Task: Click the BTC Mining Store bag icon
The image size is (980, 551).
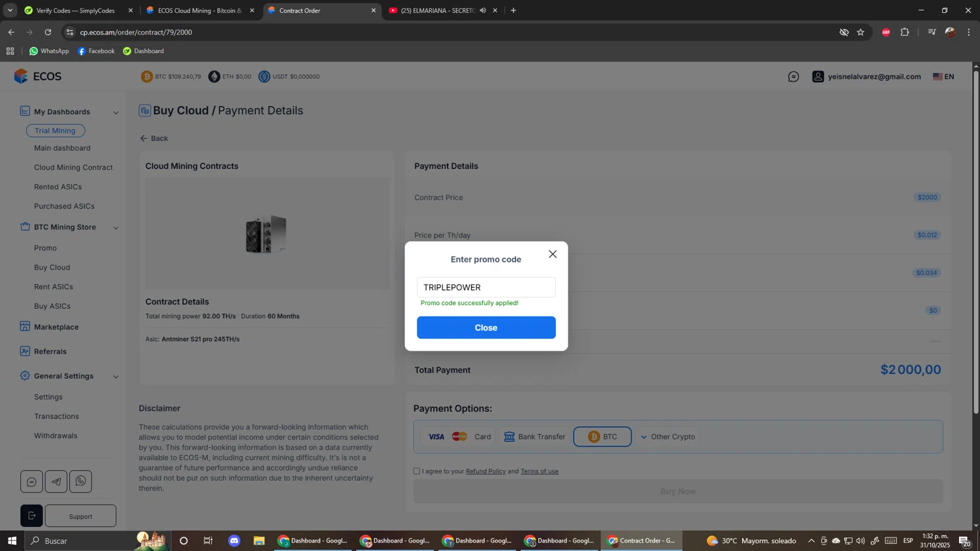Action: (x=25, y=227)
